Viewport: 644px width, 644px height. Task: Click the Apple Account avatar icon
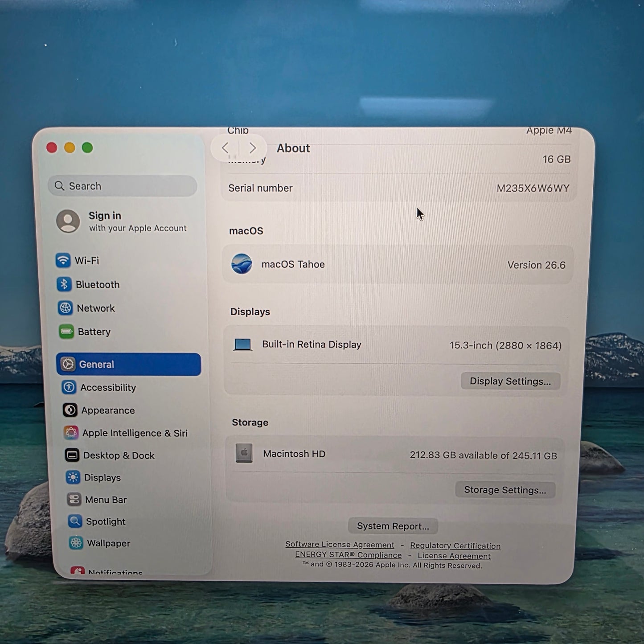tap(68, 222)
